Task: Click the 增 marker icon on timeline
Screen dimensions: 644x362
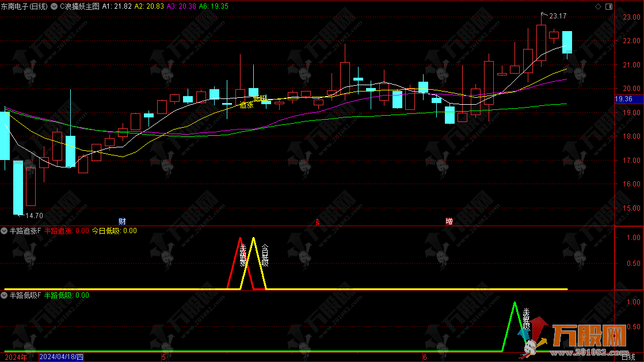Action: coord(449,222)
